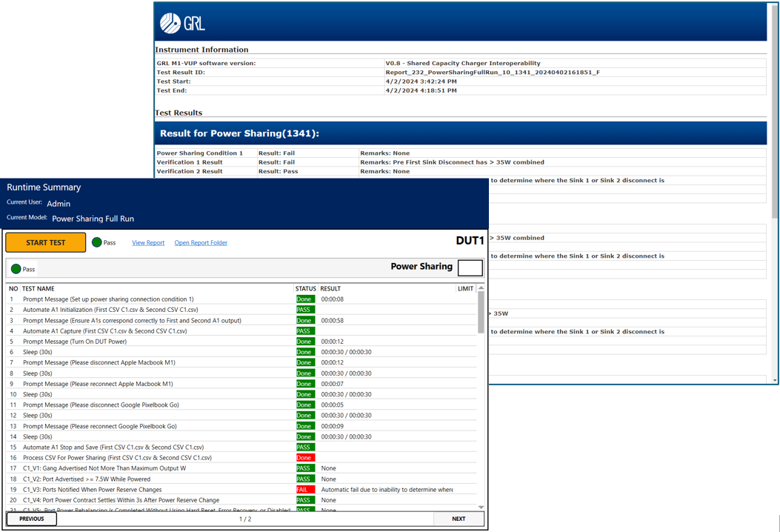Screen dimensions: 780x532
Task: Click the 1 / 2 page indicator
Action: point(244,519)
